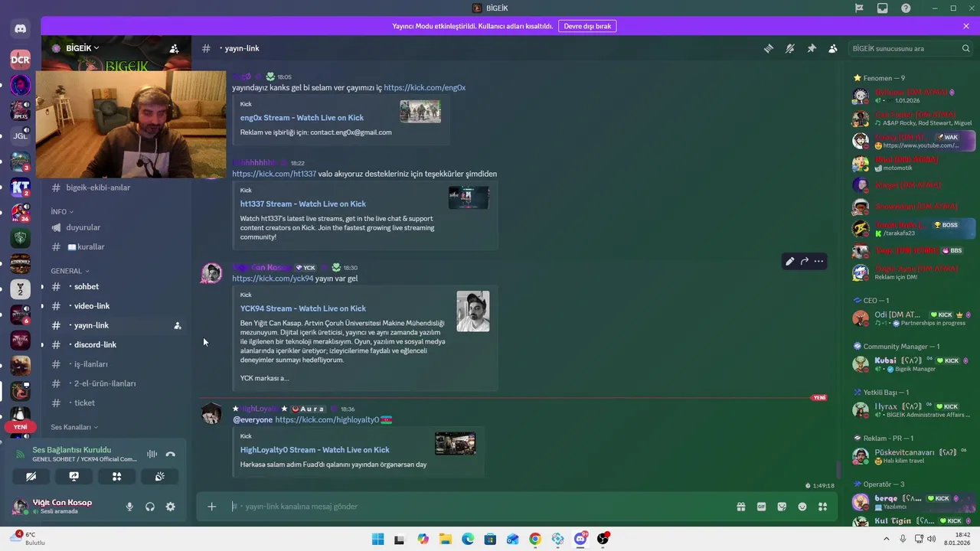Screen dimensions: 980x551
Task: Open more options on hovered message
Action: point(818,261)
